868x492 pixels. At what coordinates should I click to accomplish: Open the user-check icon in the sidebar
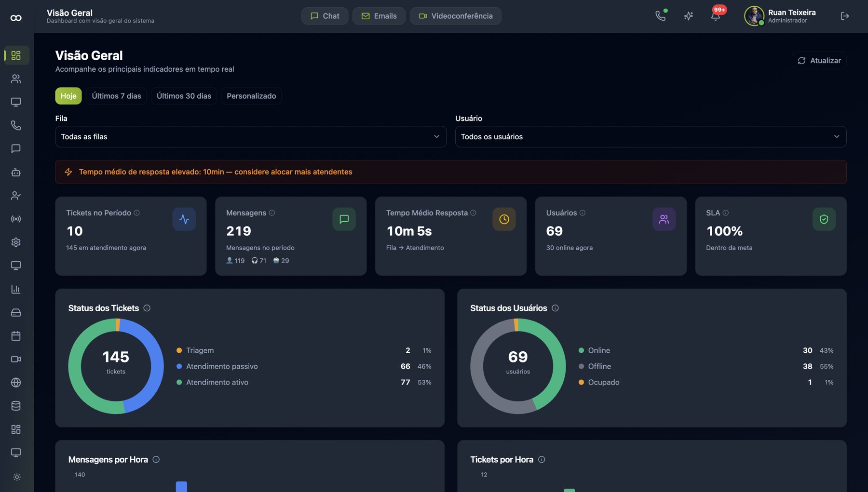(16, 196)
